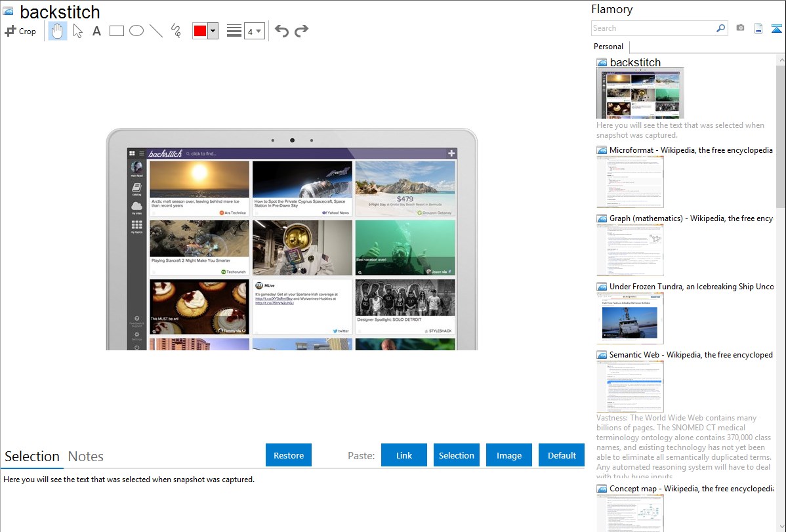This screenshot has height=532, width=786.
Task: Select the rectangle shape tool
Action: (x=117, y=31)
